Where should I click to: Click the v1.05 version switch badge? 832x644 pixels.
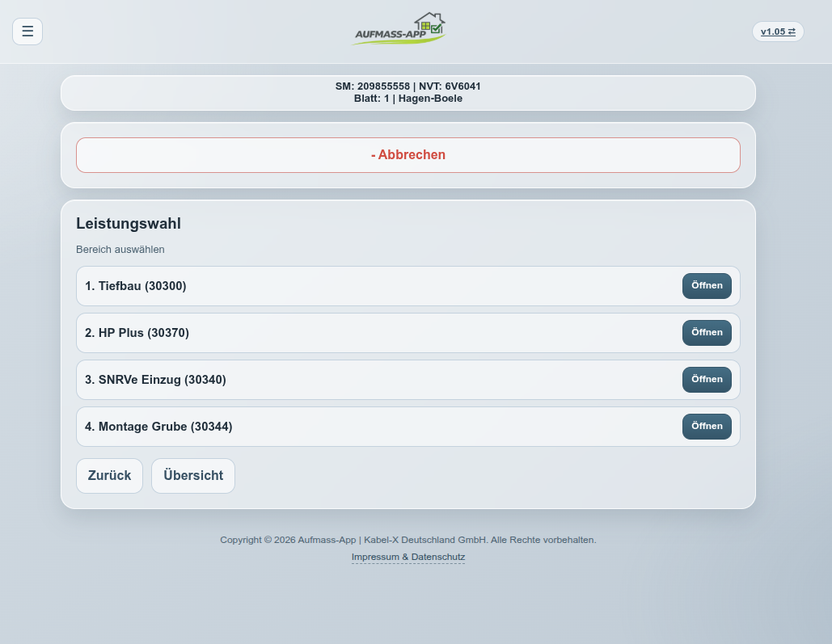pos(778,32)
